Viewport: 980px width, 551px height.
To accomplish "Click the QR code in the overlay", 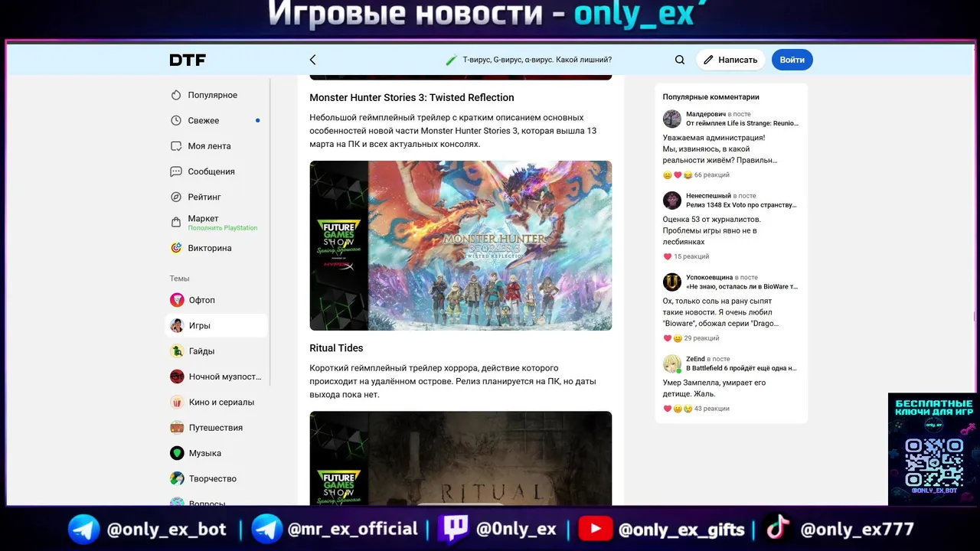I will pyautogui.click(x=933, y=461).
